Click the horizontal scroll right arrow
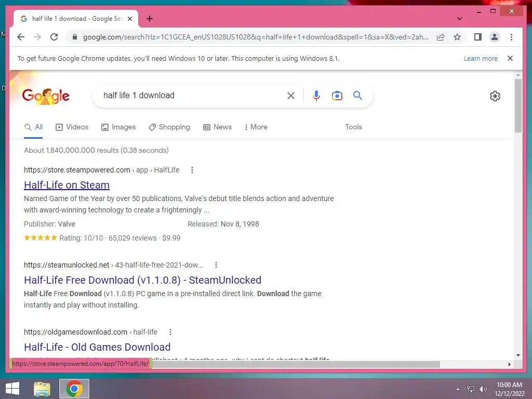This screenshot has height=399, width=532. (x=509, y=364)
